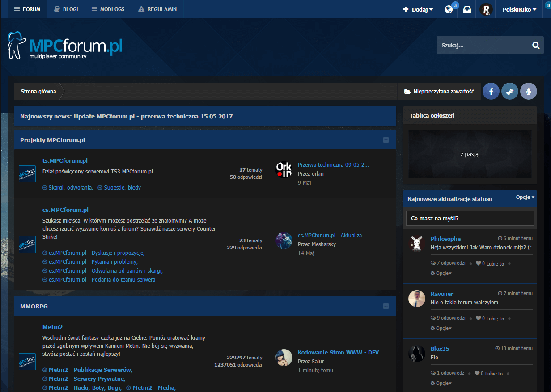Open the Metin2 forum title
This screenshot has height=392, width=551.
(52, 327)
